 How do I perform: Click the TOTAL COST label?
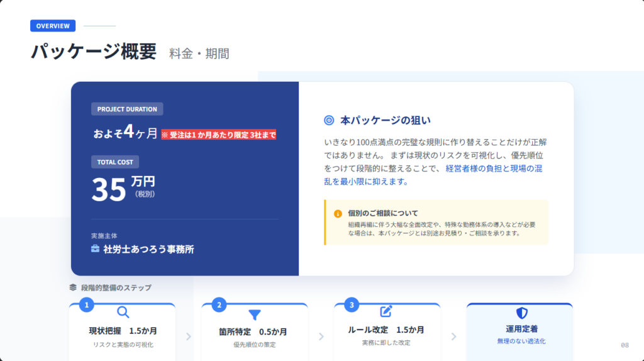point(115,162)
